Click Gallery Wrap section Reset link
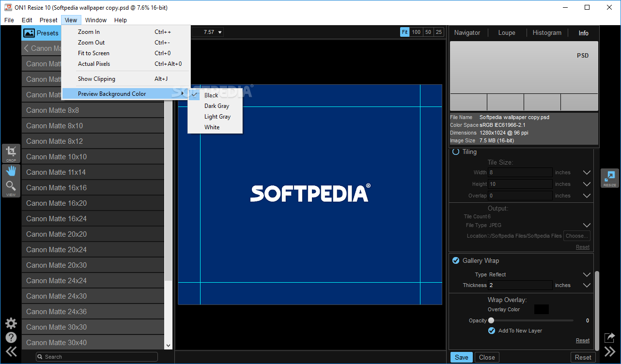Screen dimensions: 621x364 click(x=583, y=340)
